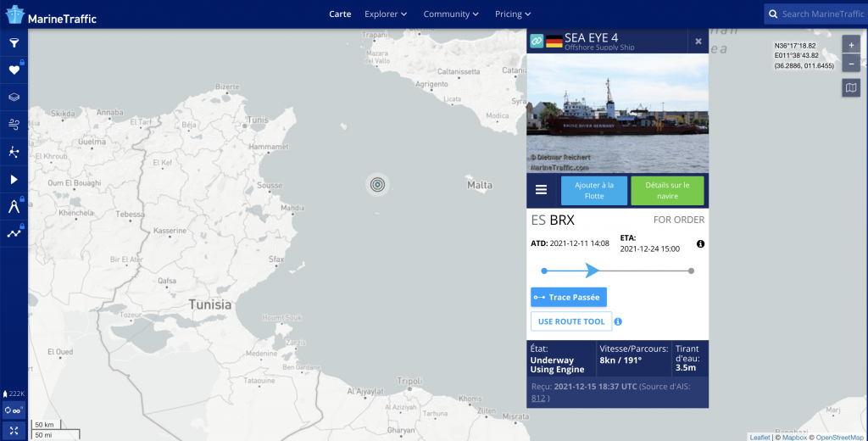Expand the Explorer dropdown menu
The width and height of the screenshot is (868, 441).
pos(386,14)
